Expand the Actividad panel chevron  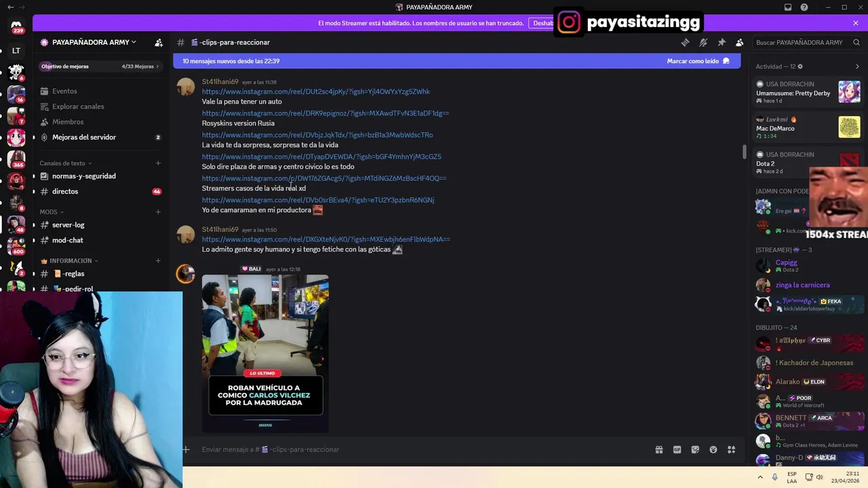[857, 66]
